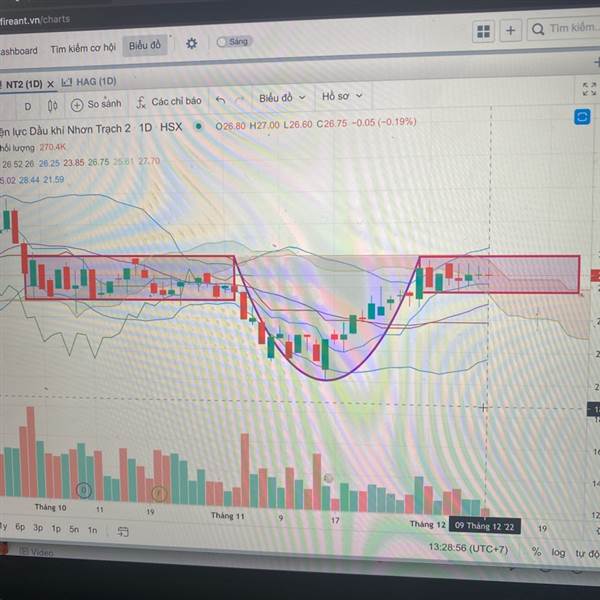Toggle the percent scale option
Screen dimensions: 600x600
pyautogui.click(x=536, y=551)
